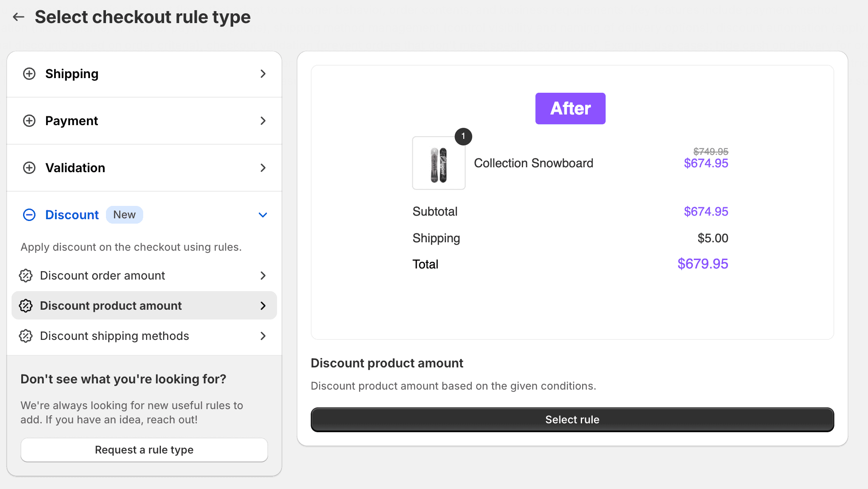Click the badge icon beside Discount shipping methods
The width and height of the screenshot is (868, 489).
26,336
